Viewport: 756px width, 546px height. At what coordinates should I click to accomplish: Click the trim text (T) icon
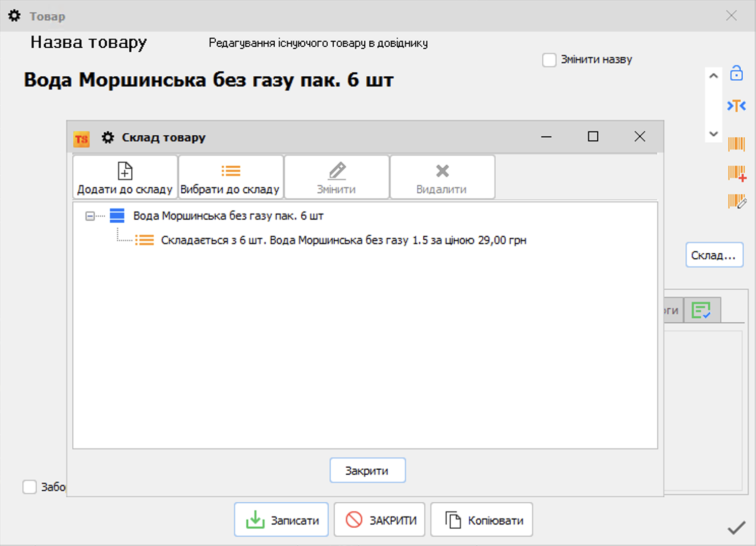[x=736, y=106]
